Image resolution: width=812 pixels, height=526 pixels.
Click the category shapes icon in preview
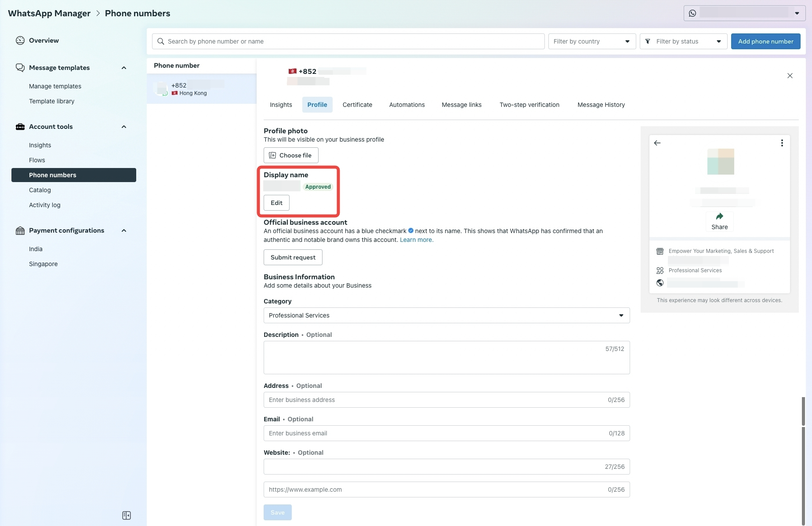660,270
